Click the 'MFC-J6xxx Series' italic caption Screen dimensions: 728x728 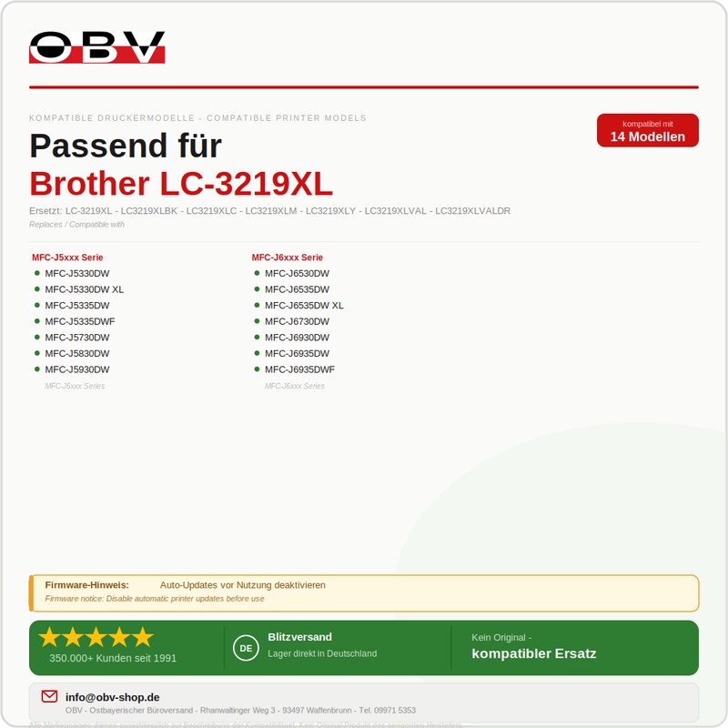294,386
